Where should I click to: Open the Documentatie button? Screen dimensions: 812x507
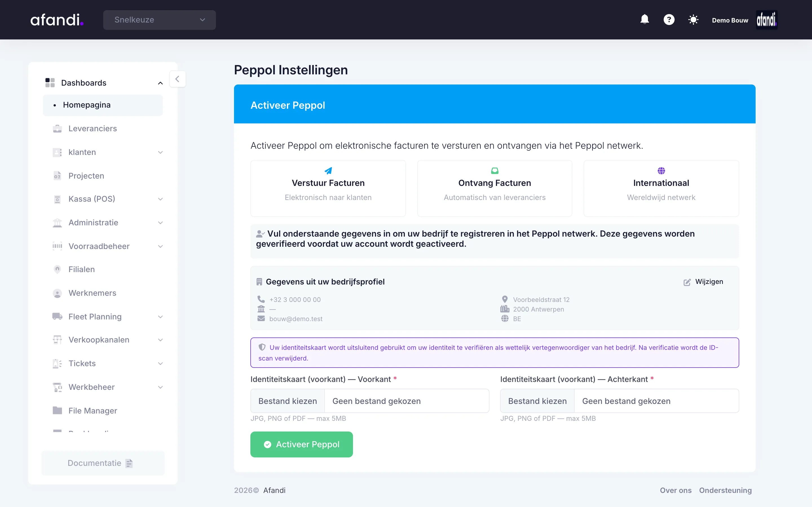[103, 463]
